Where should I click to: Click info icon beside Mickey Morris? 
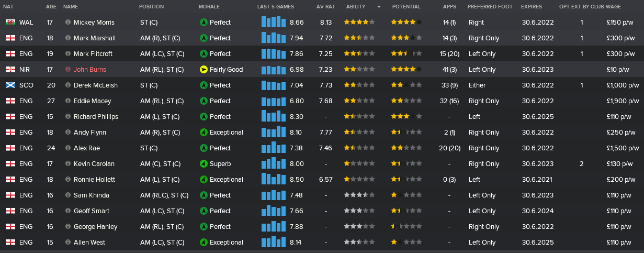tap(68, 23)
